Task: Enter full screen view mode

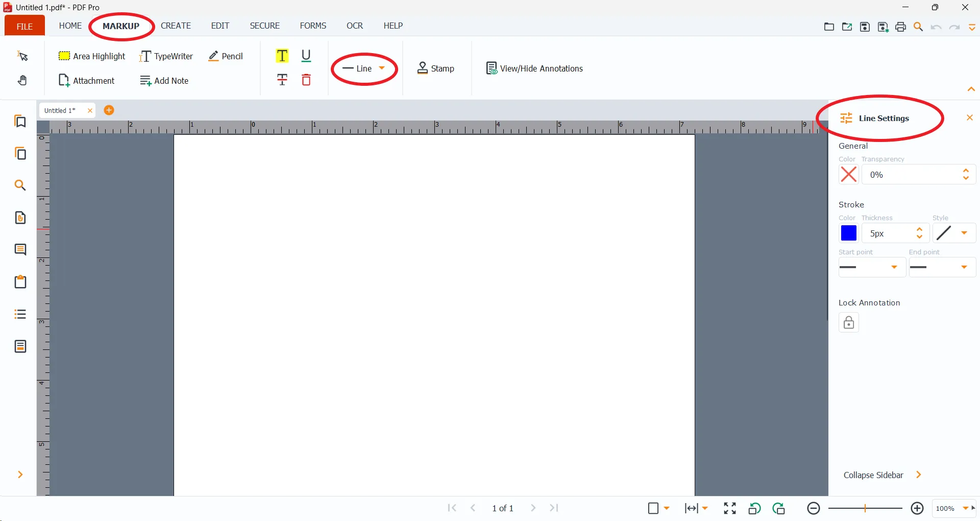Action: point(730,508)
